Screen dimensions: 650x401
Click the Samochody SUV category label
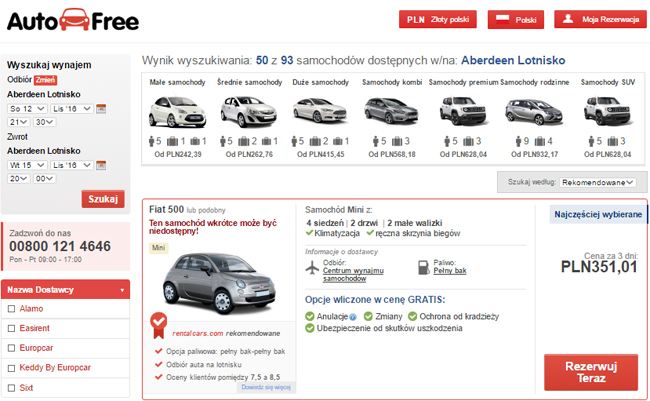coord(608,82)
